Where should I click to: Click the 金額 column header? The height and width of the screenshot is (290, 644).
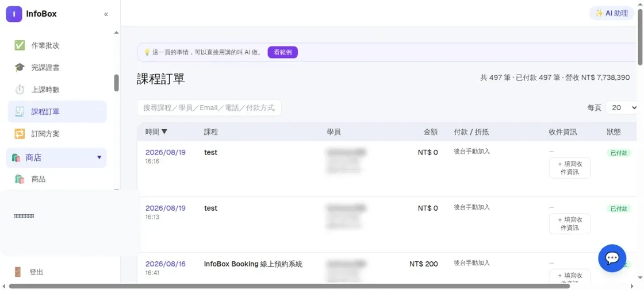(431, 132)
